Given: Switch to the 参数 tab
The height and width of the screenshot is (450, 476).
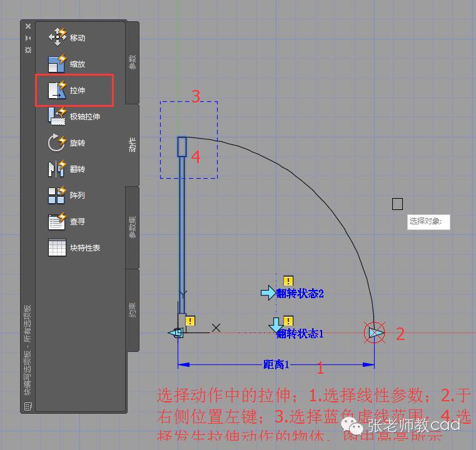Looking at the screenshot, I should click(133, 62).
